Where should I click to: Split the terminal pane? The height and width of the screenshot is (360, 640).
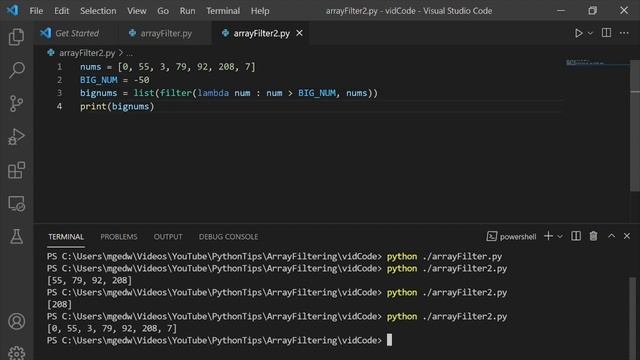click(576, 236)
